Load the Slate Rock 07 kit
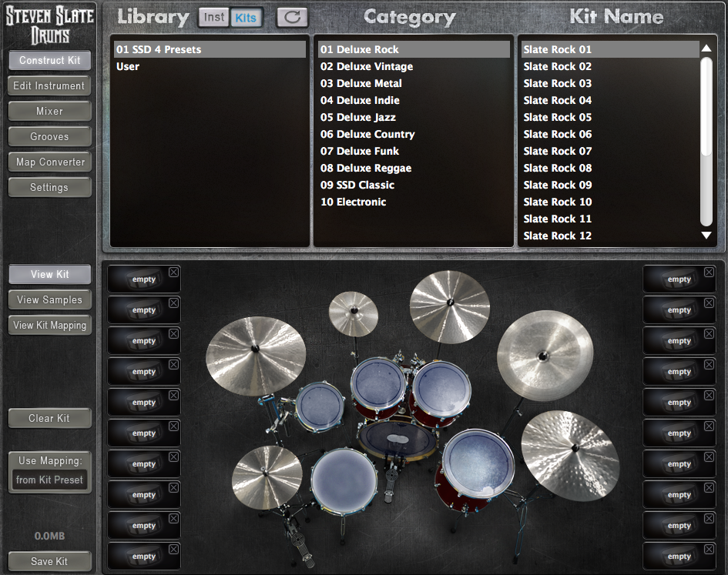The width and height of the screenshot is (728, 575). coord(610,151)
